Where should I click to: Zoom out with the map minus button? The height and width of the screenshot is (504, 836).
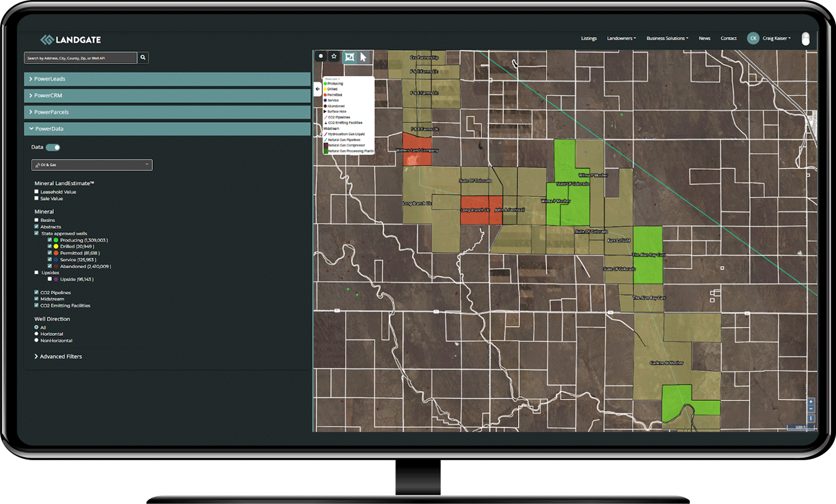click(811, 409)
